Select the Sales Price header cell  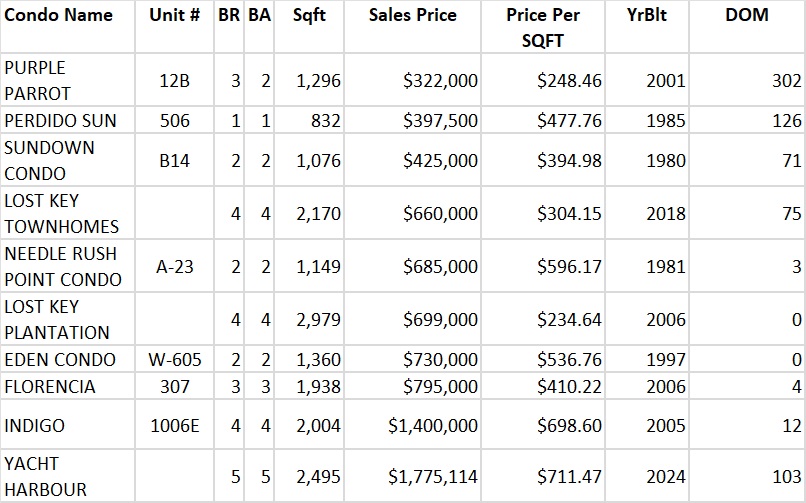pyautogui.click(x=412, y=16)
